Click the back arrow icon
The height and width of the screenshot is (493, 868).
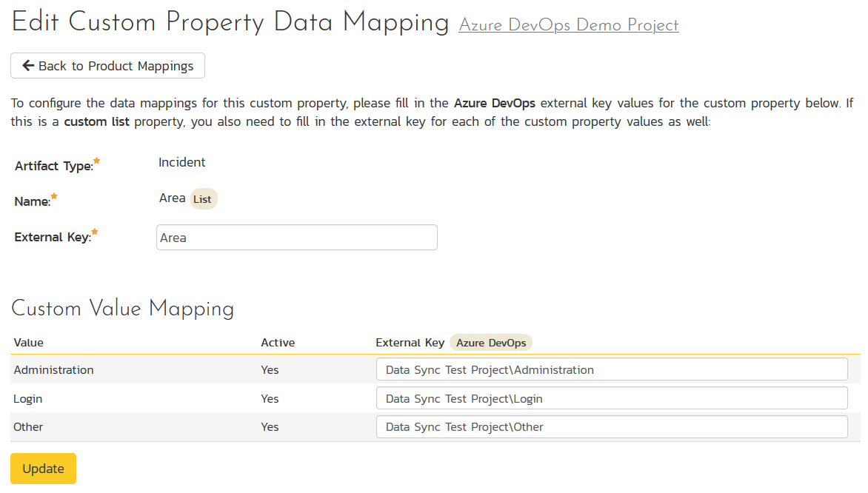click(x=28, y=66)
